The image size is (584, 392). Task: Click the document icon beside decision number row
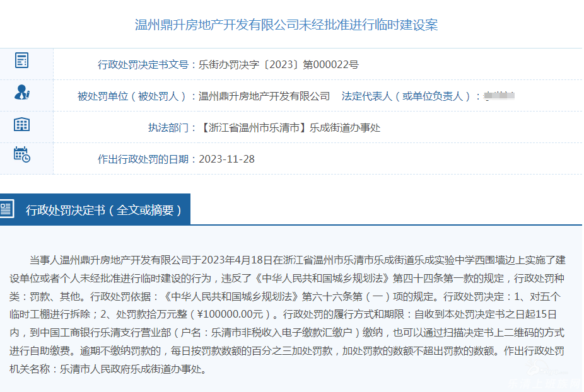tap(21, 60)
